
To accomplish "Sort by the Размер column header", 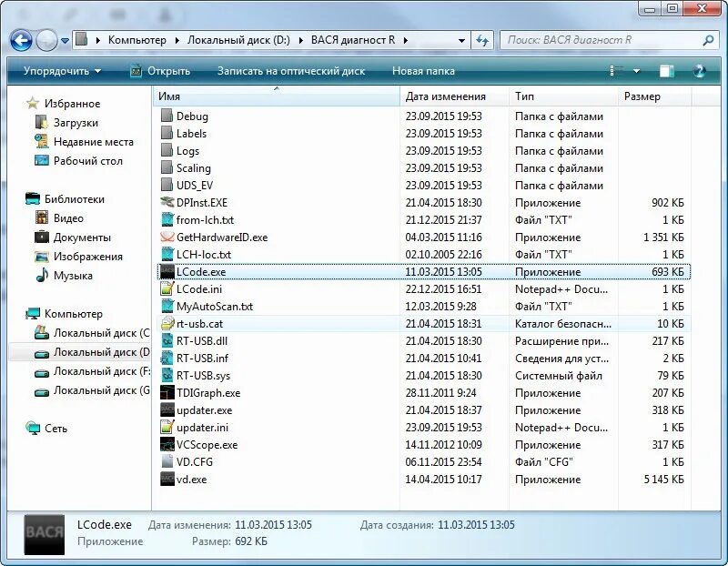I will pos(654,96).
